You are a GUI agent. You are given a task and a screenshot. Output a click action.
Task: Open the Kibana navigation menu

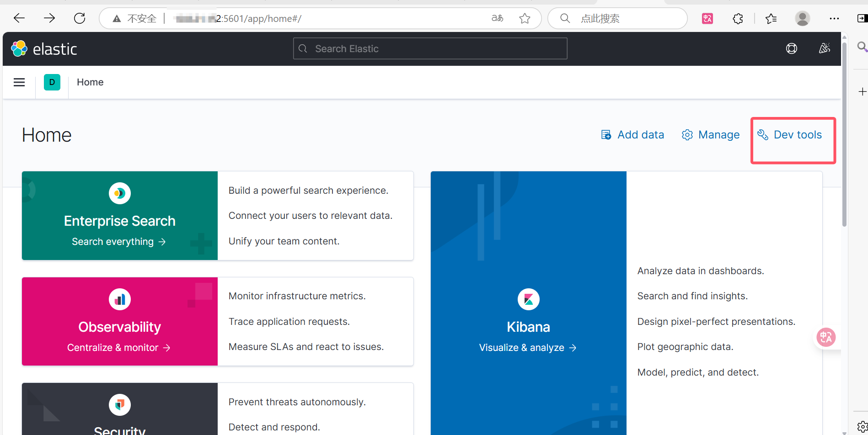click(19, 82)
